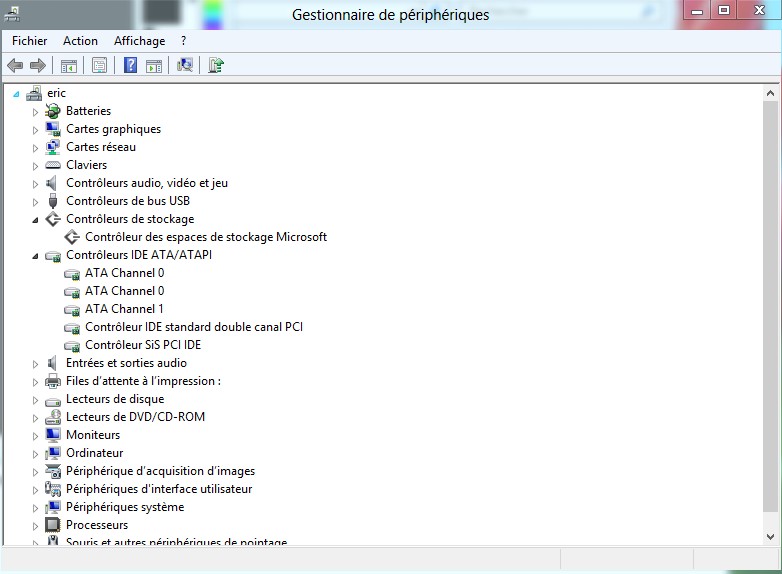Click the vertical scrollbar down arrow
782x574 pixels.
[x=770, y=537]
